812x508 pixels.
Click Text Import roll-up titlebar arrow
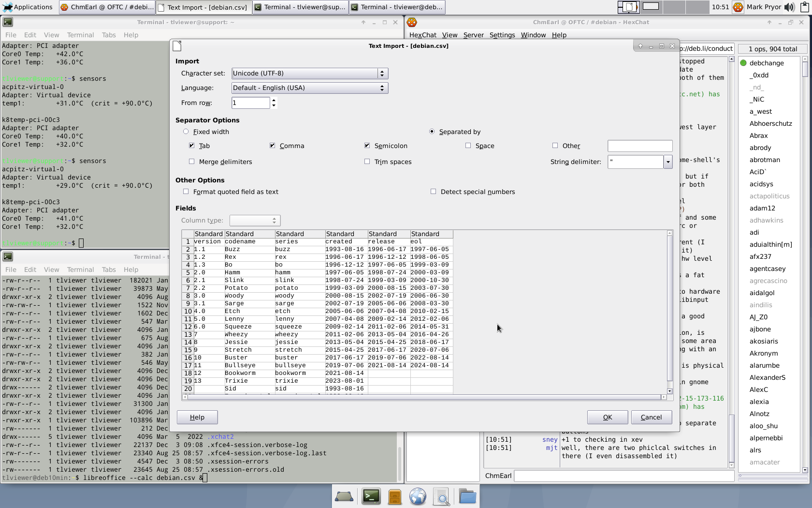[640, 46]
